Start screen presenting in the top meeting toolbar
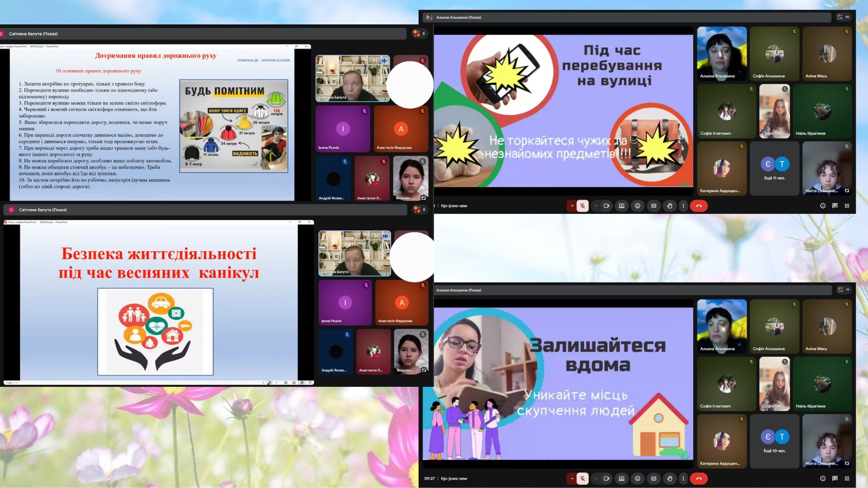Screen dimensions: 868x488 (622, 206)
